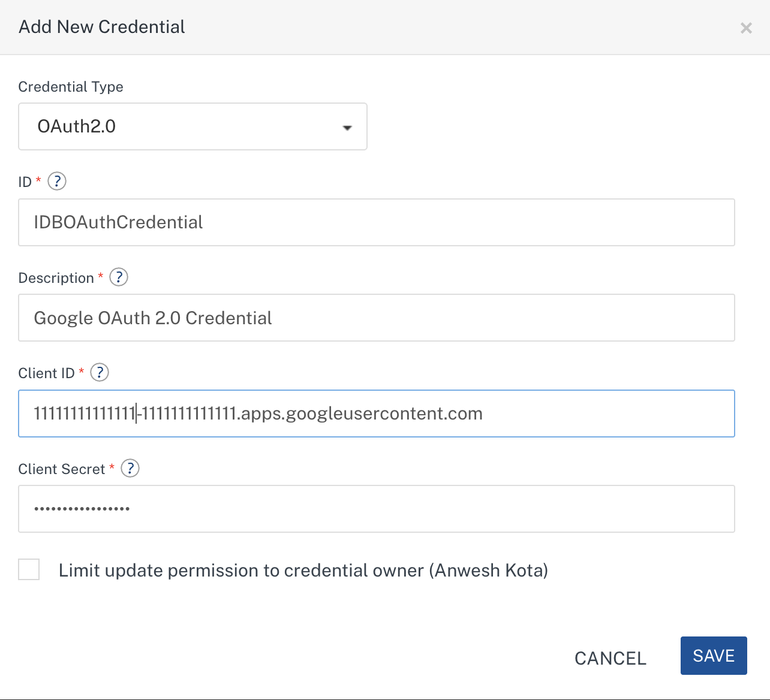
Task: Open help for Client Secret
Action: (130, 468)
